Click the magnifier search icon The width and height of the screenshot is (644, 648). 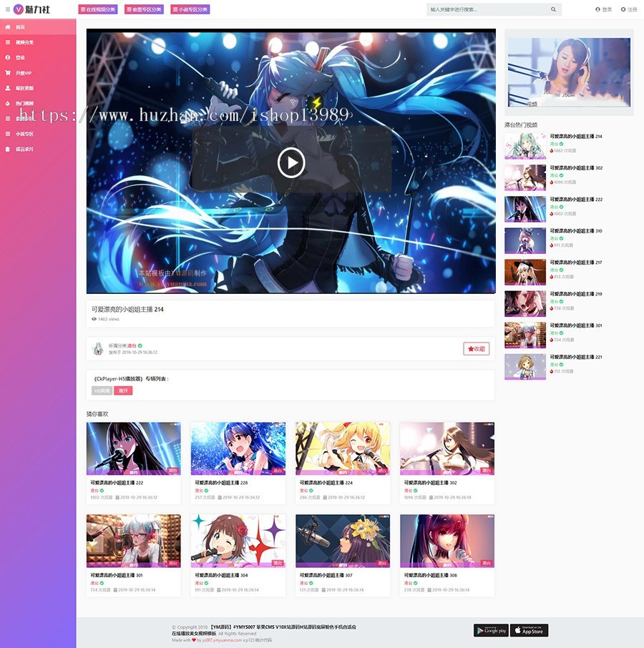553,9
